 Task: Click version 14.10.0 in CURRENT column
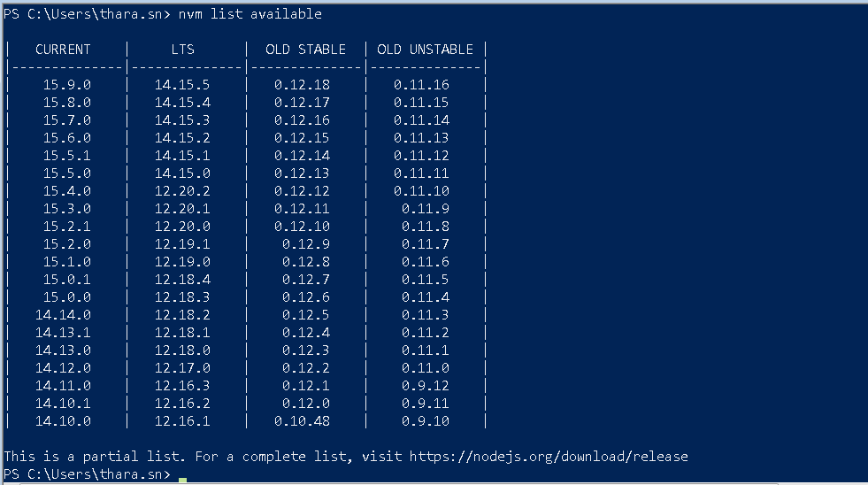click(x=63, y=421)
